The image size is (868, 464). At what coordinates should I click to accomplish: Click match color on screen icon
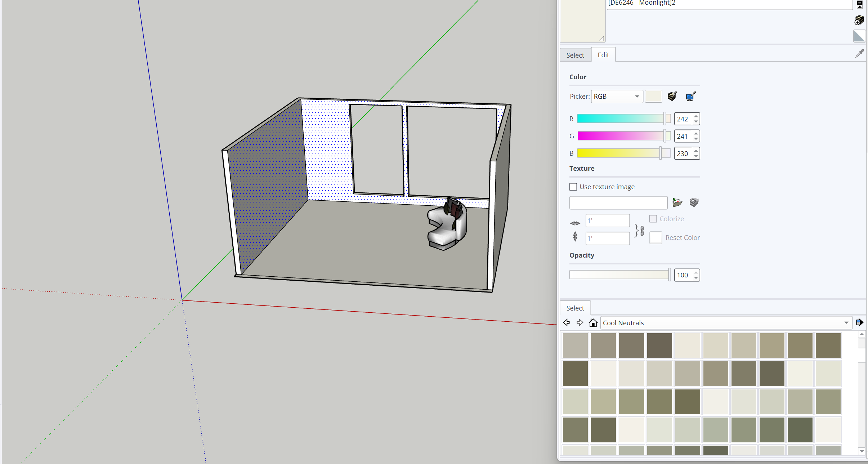coord(690,96)
